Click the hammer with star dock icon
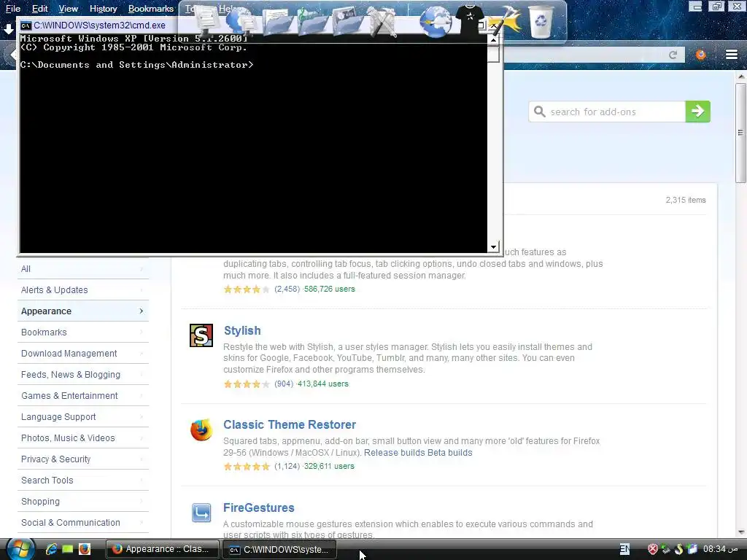Screen dimensions: 747x560 (505, 21)
